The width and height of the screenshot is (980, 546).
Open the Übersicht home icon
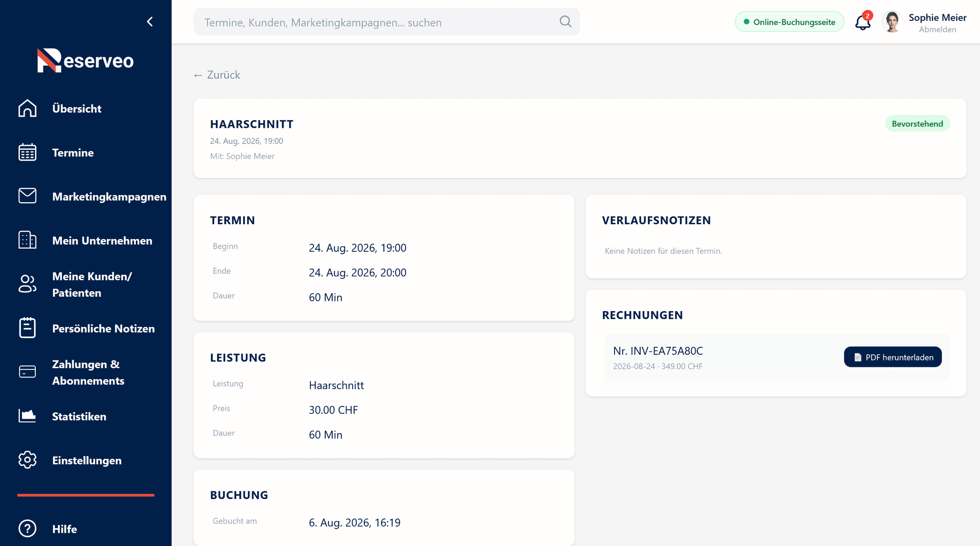click(28, 108)
